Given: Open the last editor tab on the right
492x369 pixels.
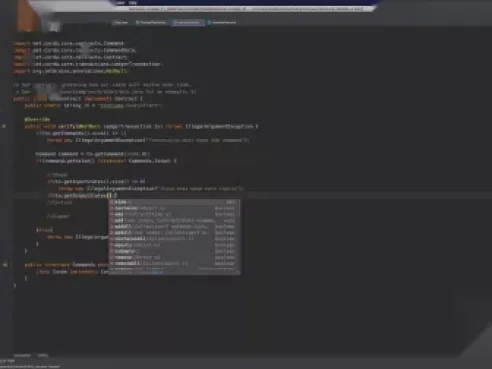Looking at the screenshot, I should 222,22.
